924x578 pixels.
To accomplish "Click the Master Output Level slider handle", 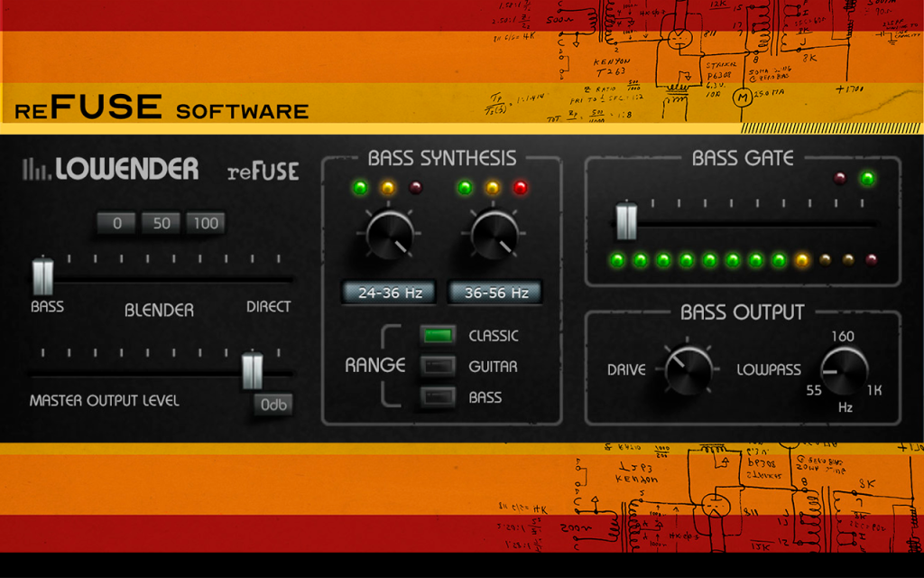I will click(x=253, y=369).
